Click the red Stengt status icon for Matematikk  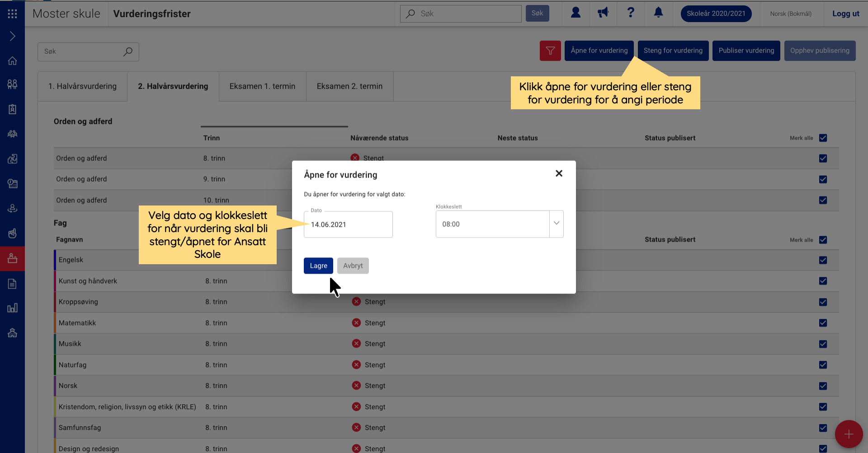tap(356, 322)
